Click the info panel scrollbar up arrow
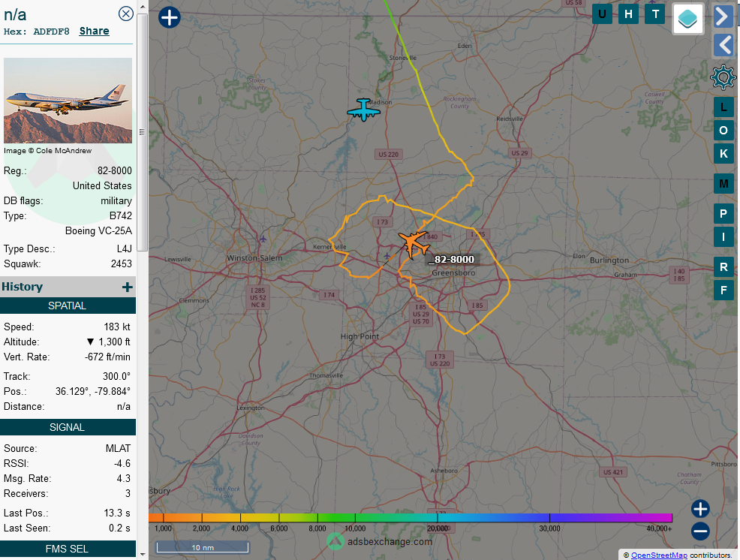The image size is (740, 560). [x=142, y=6]
